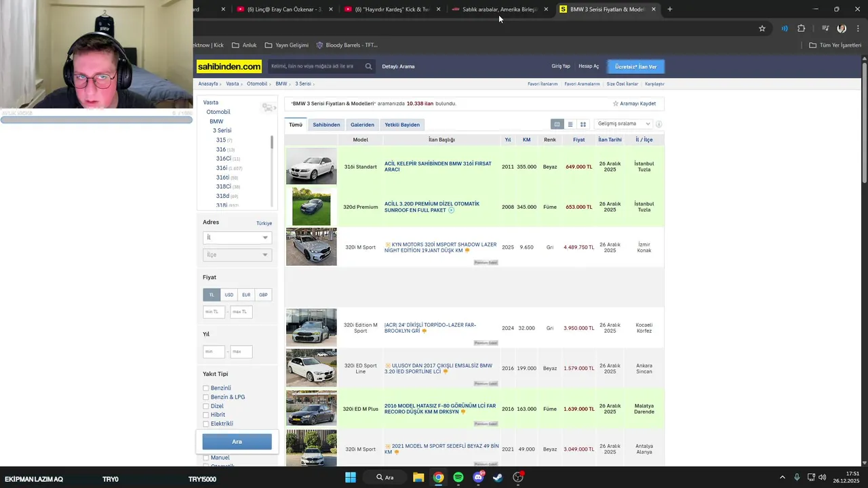Open the KYN MOTORS 320i MSPORT listing title
The image size is (868, 488).
(441, 247)
